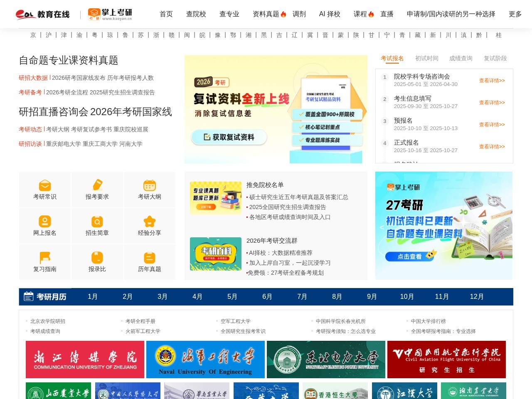Open 查专业 in navigation bar
The width and height of the screenshot is (532, 399).
click(229, 14)
